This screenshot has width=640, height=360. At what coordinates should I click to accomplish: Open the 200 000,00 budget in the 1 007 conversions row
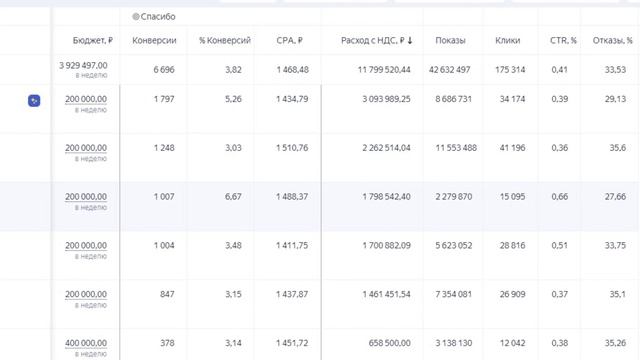(86, 197)
